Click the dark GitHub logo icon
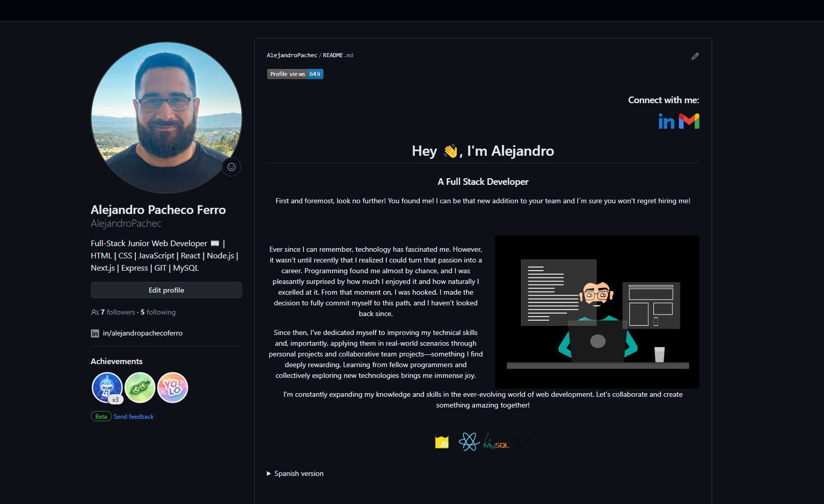Viewport: 824px width, 504px height. pos(523,442)
